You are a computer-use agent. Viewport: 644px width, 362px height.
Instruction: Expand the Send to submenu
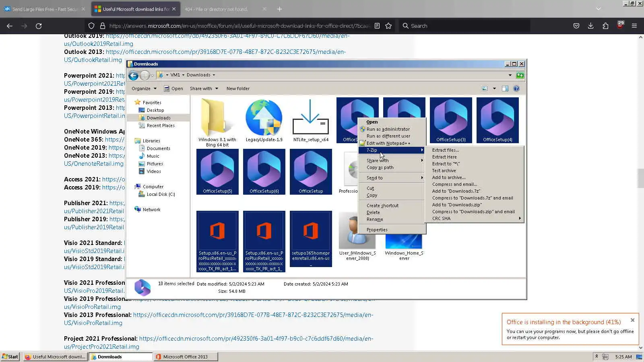392,178
